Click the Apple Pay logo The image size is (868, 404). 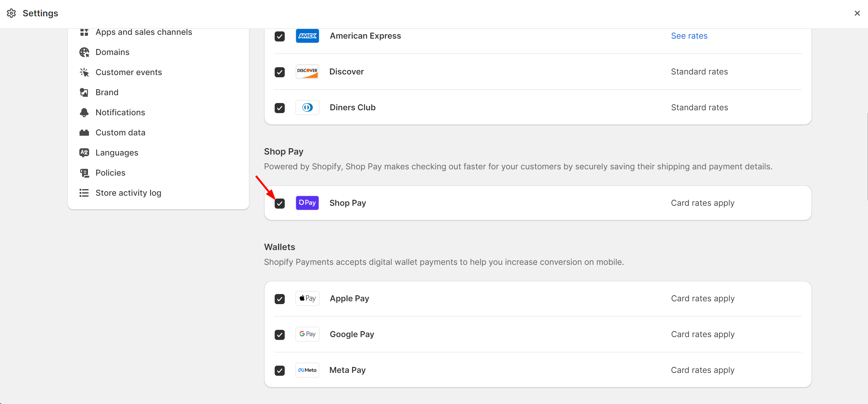pos(307,298)
